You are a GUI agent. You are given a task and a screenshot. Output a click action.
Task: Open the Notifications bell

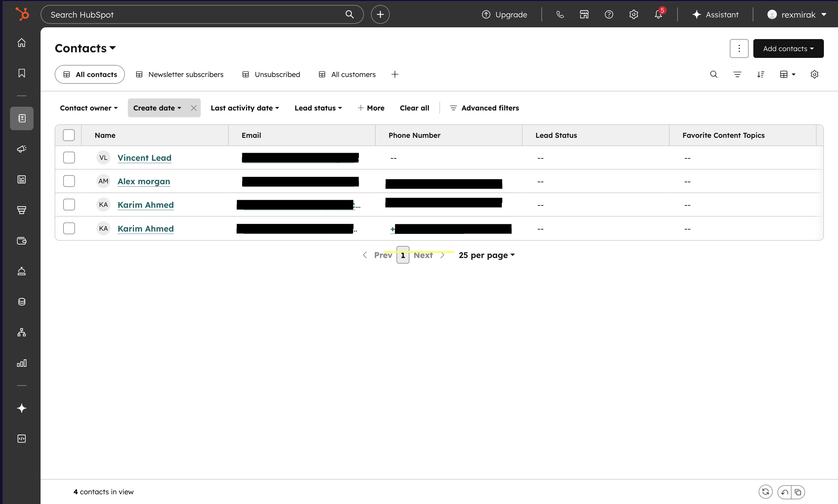pos(659,14)
